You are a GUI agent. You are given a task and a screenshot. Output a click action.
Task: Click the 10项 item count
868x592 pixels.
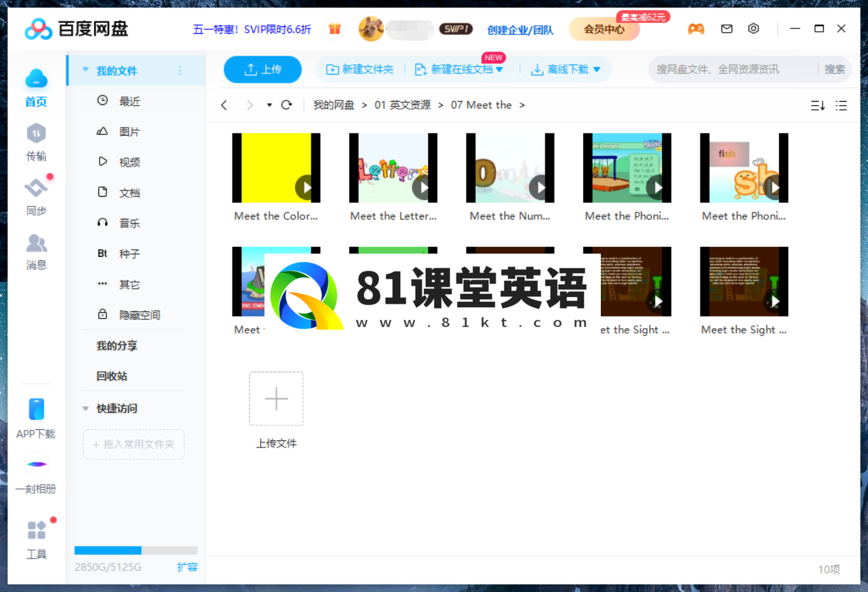829,570
